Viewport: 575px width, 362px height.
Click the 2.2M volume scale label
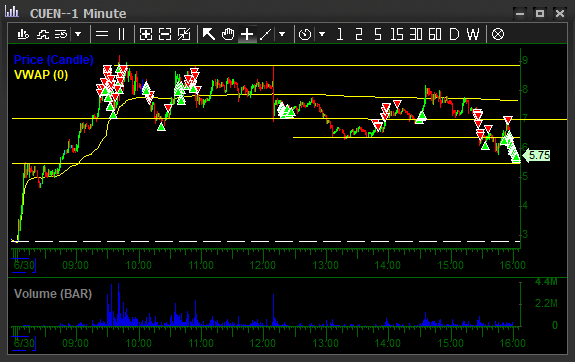[546, 303]
